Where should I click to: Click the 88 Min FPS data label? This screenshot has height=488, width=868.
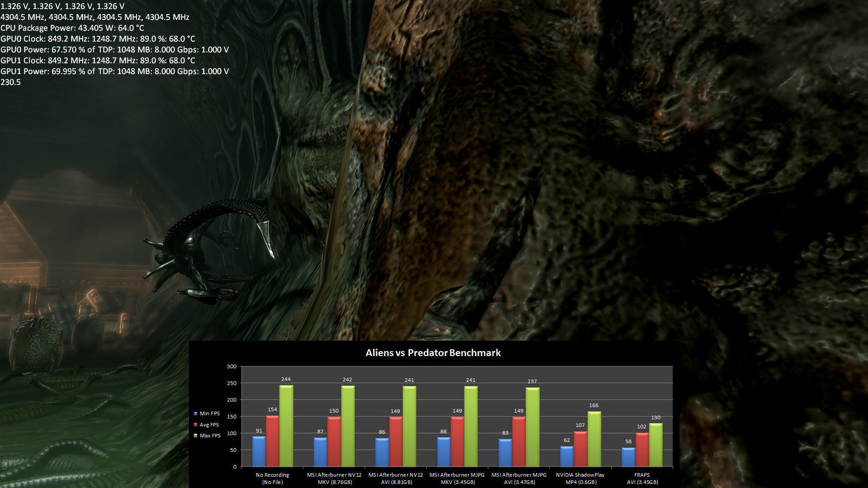click(443, 432)
